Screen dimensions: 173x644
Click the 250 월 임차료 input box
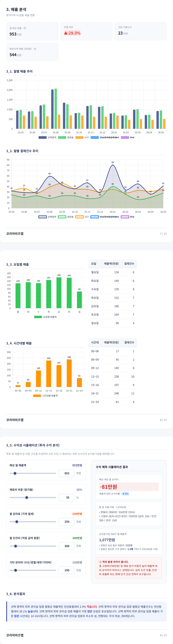[x=66, y=522]
